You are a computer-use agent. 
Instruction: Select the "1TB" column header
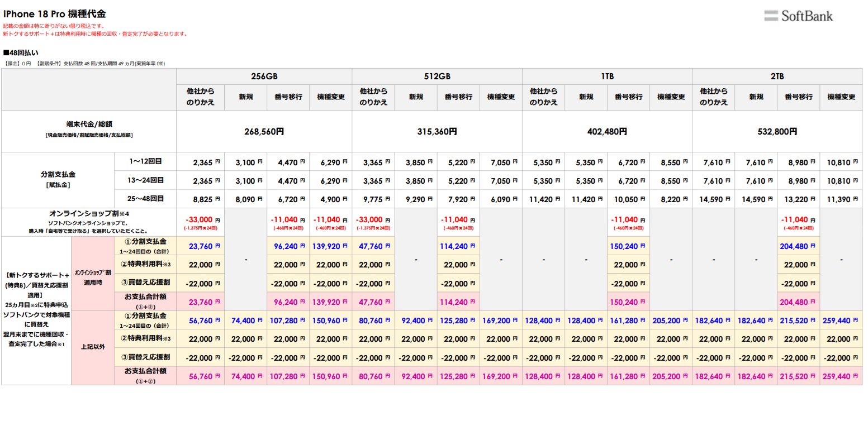coord(607,76)
